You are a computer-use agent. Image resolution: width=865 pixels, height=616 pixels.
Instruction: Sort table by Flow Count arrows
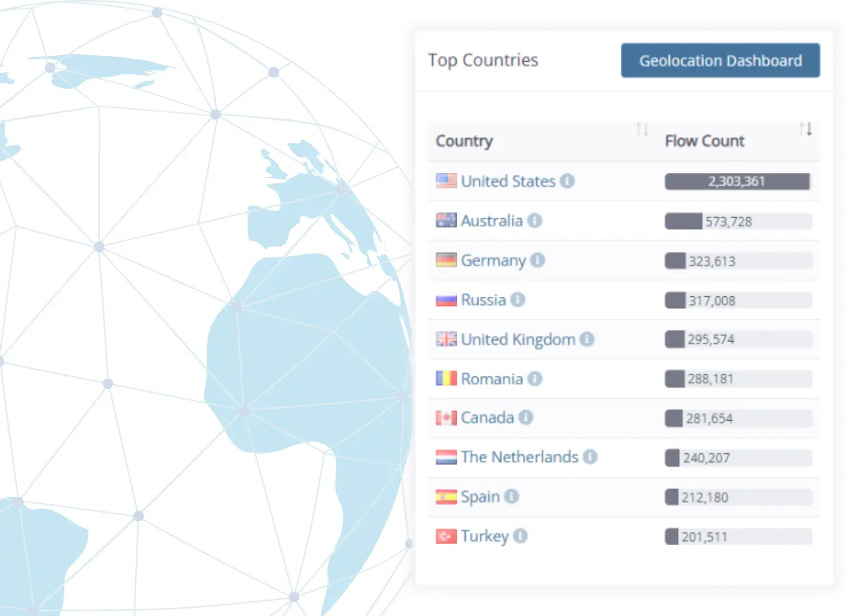805,129
